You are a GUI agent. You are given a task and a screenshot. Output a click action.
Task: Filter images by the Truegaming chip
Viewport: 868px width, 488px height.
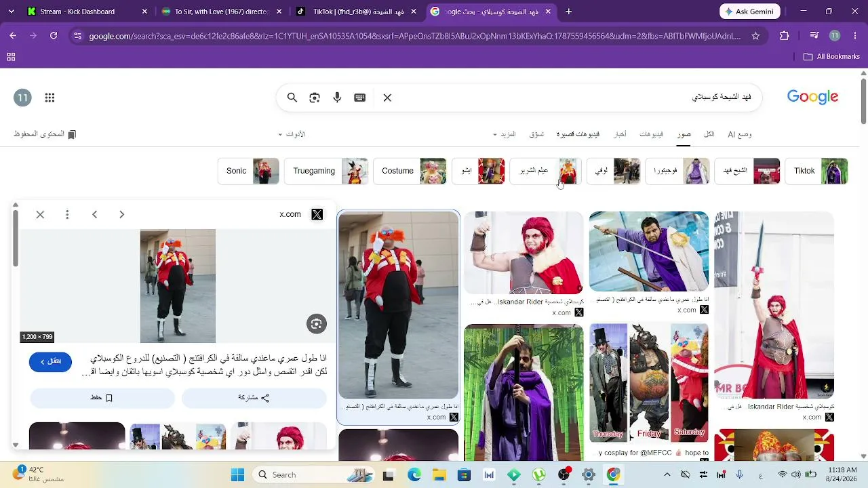[x=326, y=171]
